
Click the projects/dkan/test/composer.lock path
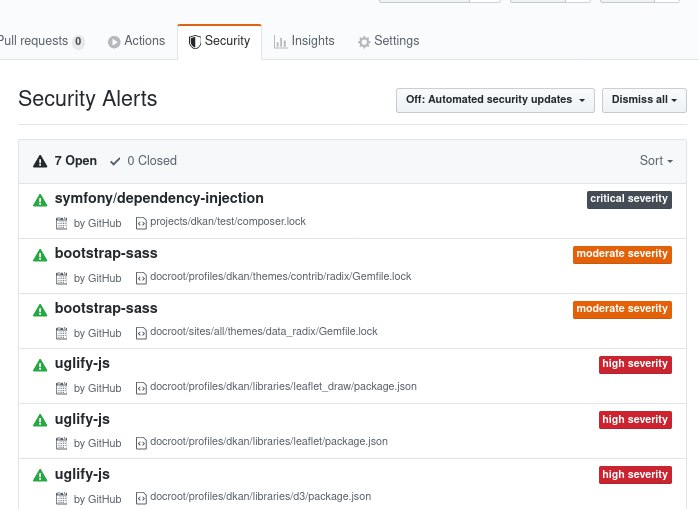pos(228,222)
